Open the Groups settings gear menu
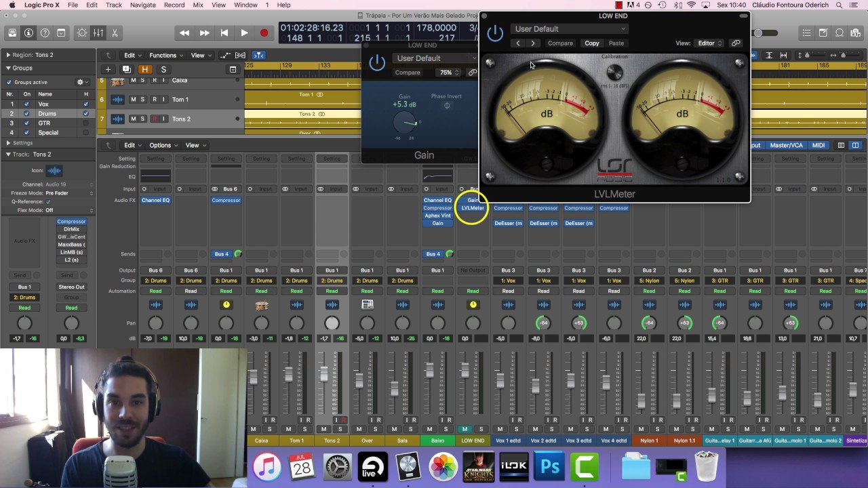868x488 pixels. [x=81, y=82]
